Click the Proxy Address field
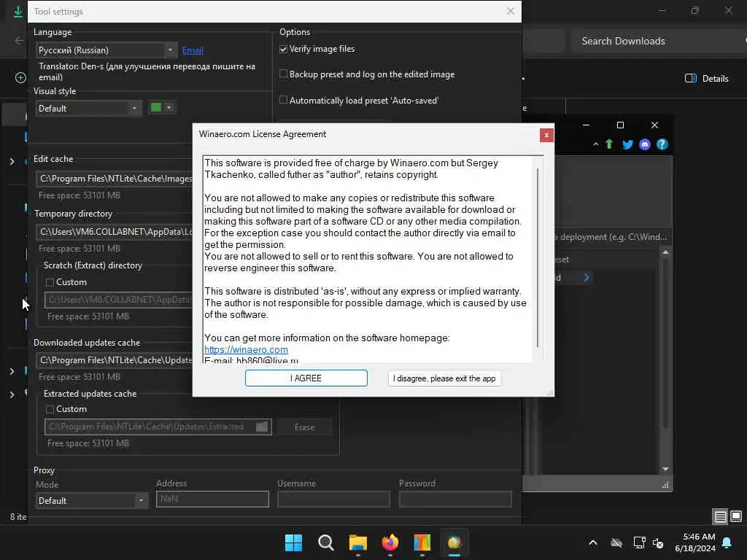747x560 pixels. coord(212,499)
